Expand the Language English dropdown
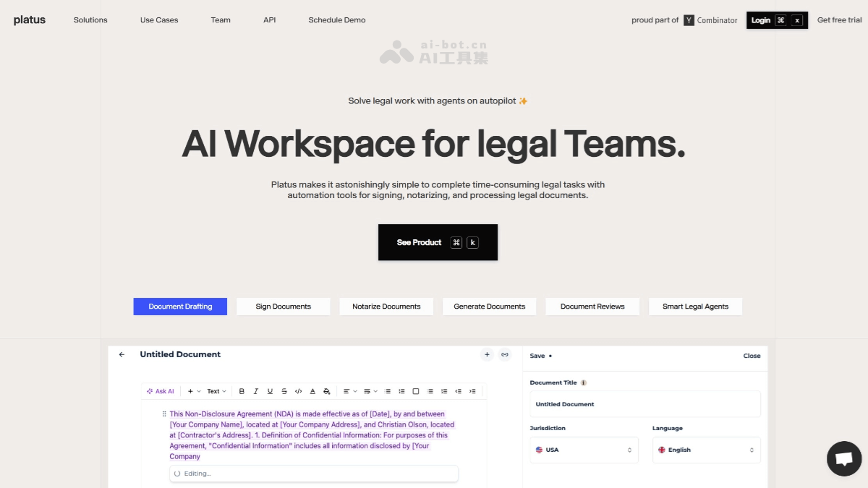 point(706,450)
